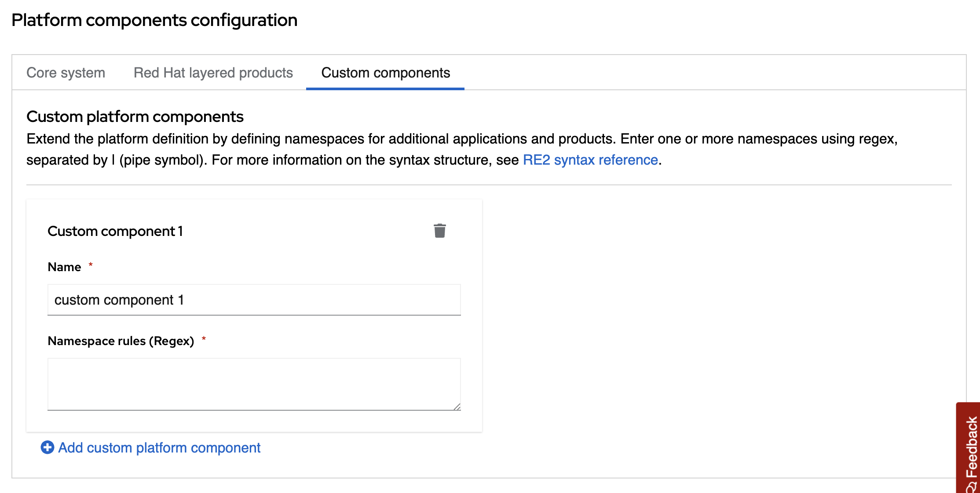Click the Name field label
This screenshot has height=493, width=980.
coord(64,267)
